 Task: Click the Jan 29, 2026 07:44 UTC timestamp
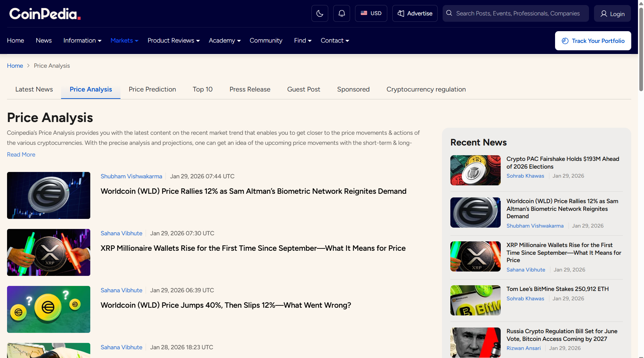click(202, 176)
